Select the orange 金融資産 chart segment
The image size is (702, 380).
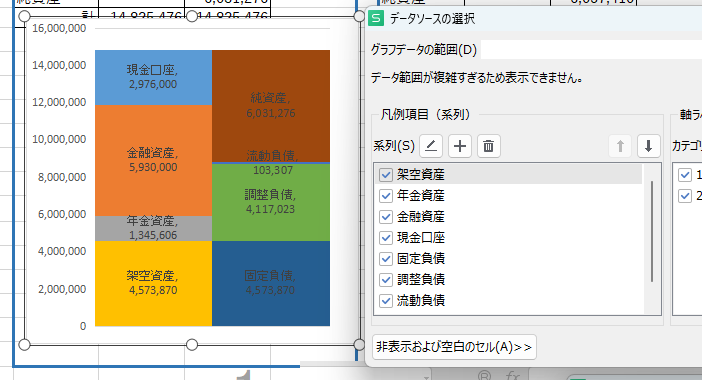coord(153,160)
